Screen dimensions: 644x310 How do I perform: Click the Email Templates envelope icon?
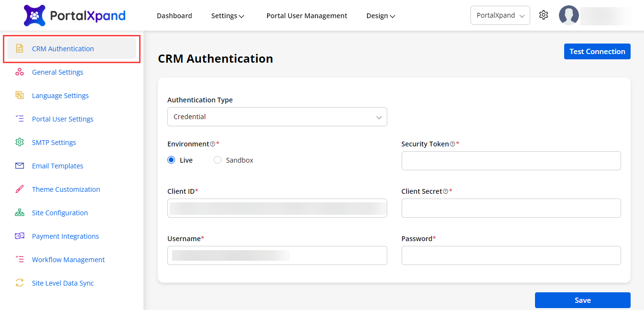pos(20,166)
